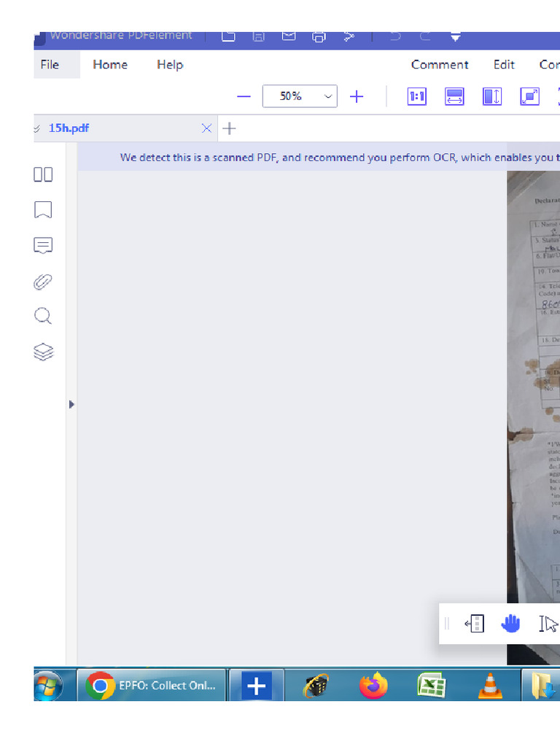Choose the text select cursor tool

coord(548,623)
